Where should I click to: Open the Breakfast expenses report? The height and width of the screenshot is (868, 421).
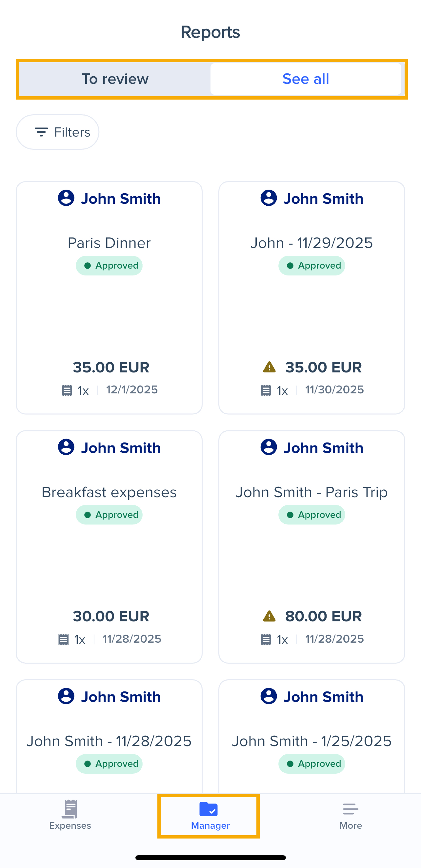pos(109,492)
